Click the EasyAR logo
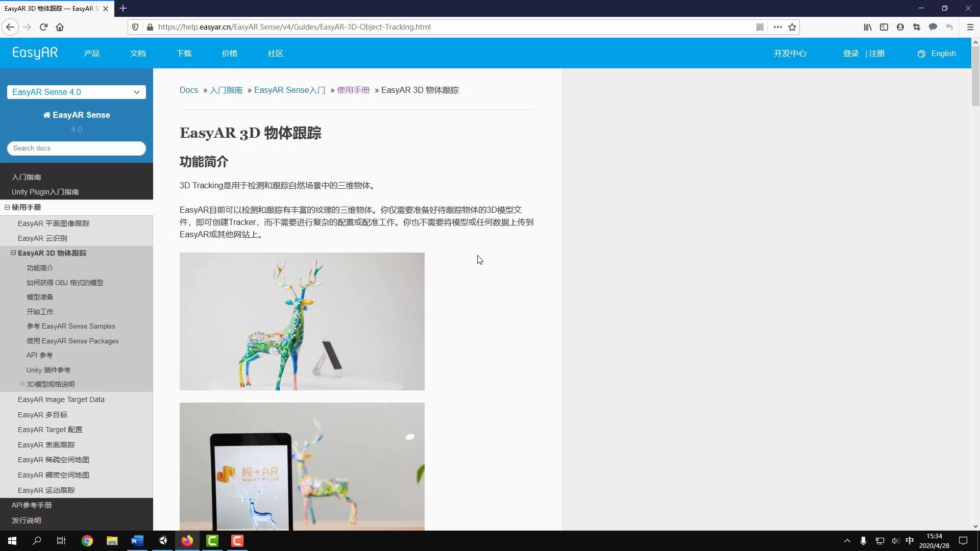Screen dimensions: 980x551 [x=35, y=53]
